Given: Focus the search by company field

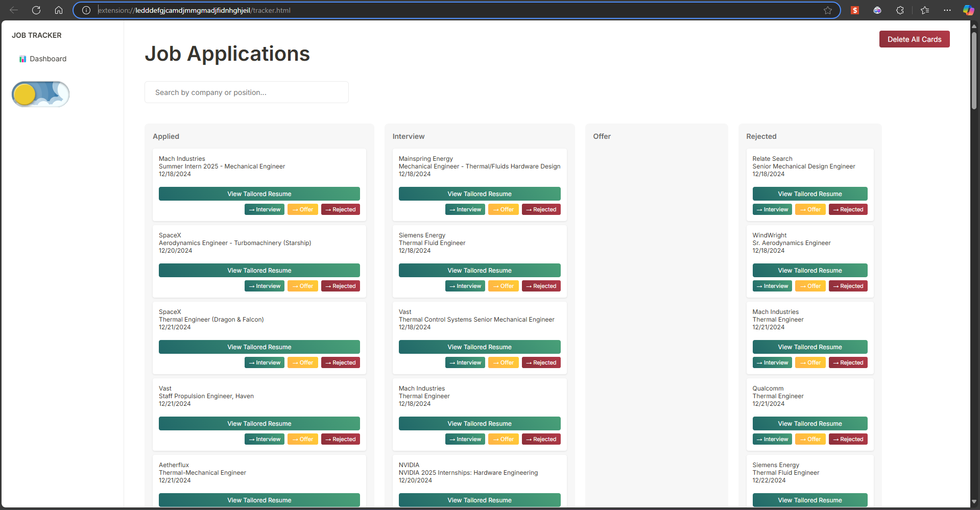Looking at the screenshot, I should (x=247, y=92).
